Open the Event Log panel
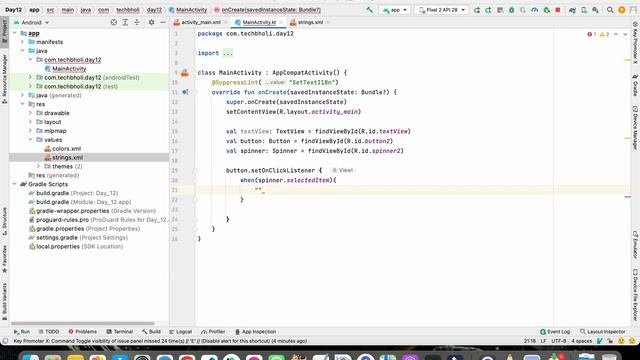The image size is (640, 360). point(555,332)
